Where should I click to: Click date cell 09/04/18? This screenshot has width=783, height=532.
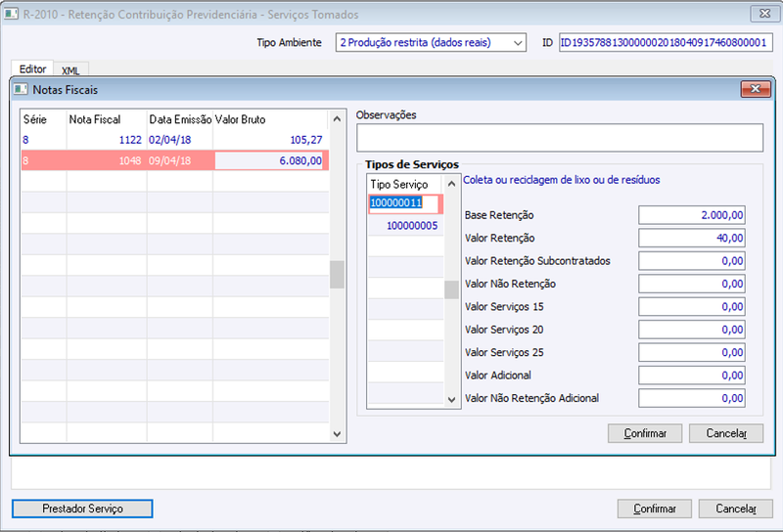coord(180,160)
